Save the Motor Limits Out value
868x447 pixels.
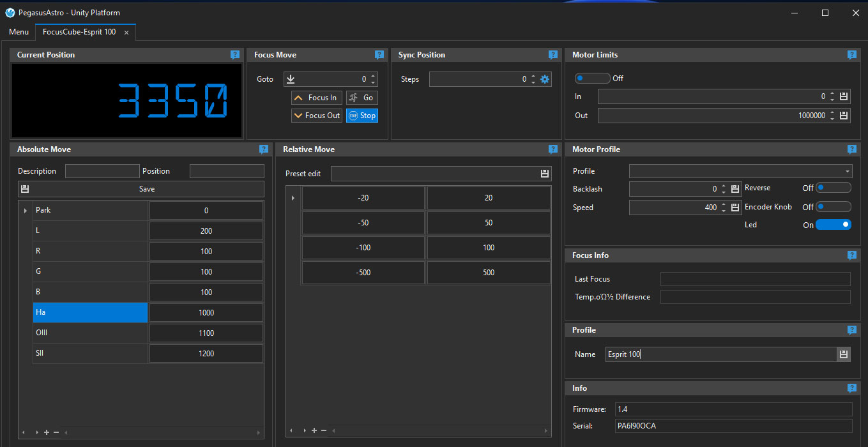[844, 116]
